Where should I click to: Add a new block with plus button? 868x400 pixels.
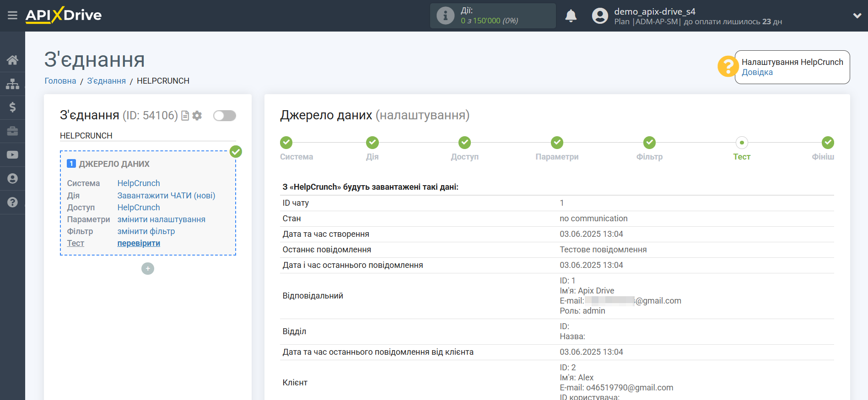(x=148, y=268)
